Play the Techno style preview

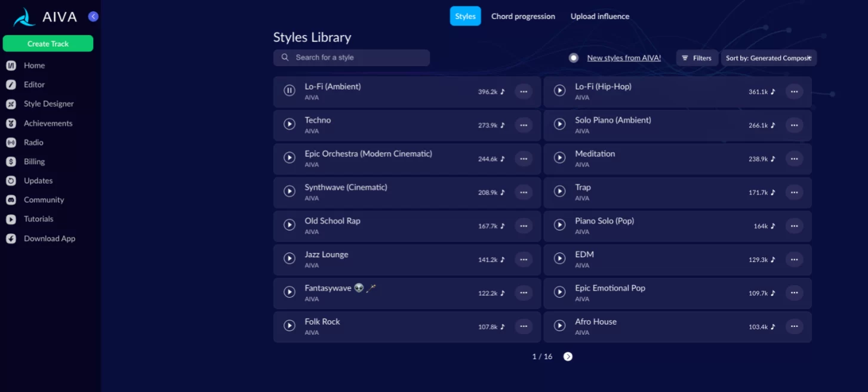(x=290, y=124)
